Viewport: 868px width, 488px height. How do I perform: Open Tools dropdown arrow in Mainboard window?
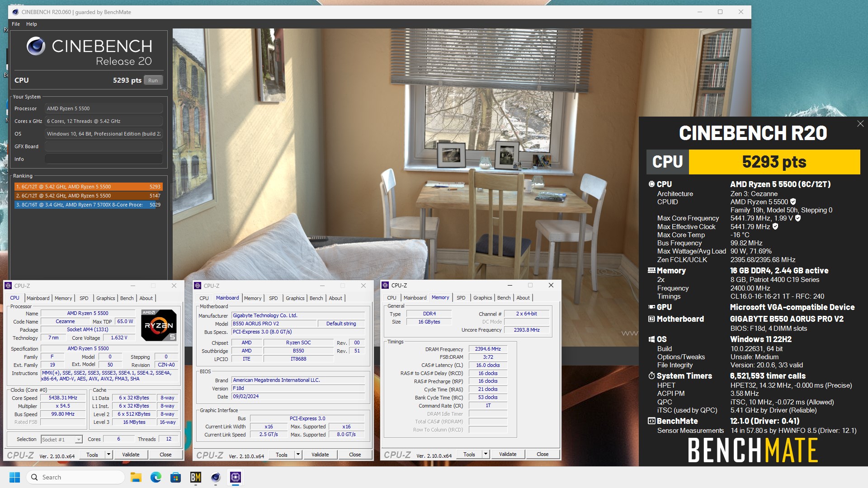298,455
